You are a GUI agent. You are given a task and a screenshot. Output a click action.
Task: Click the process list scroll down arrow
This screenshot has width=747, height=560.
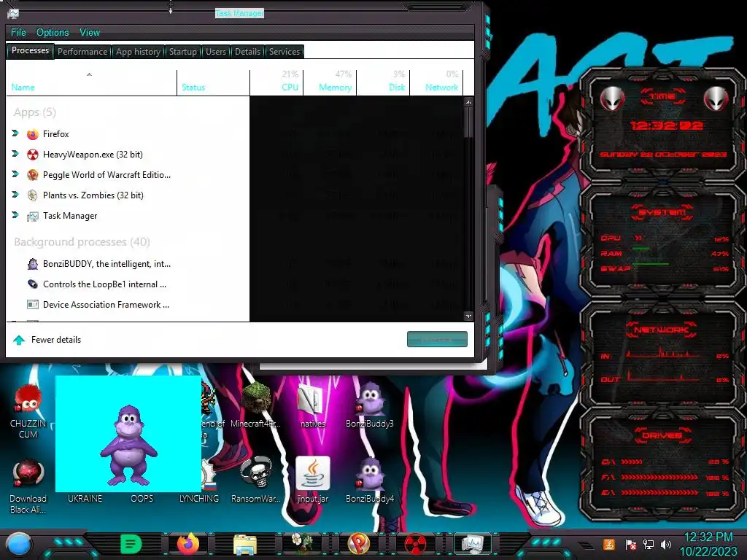468,316
